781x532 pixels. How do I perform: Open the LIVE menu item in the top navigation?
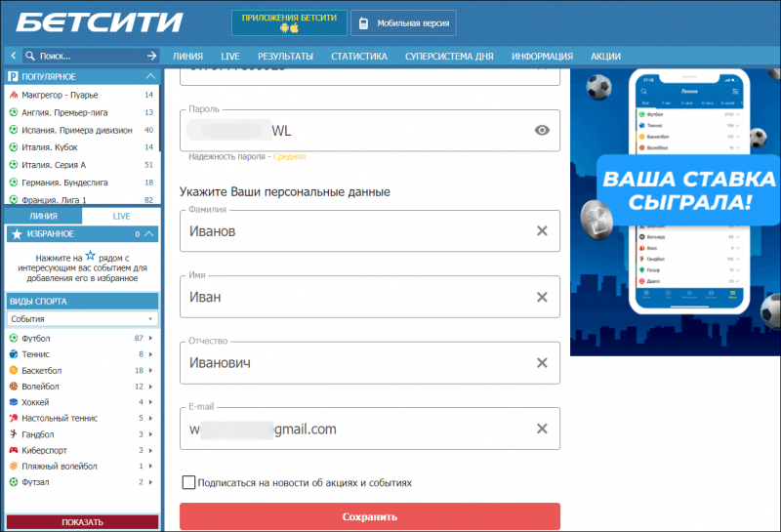tap(230, 57)
